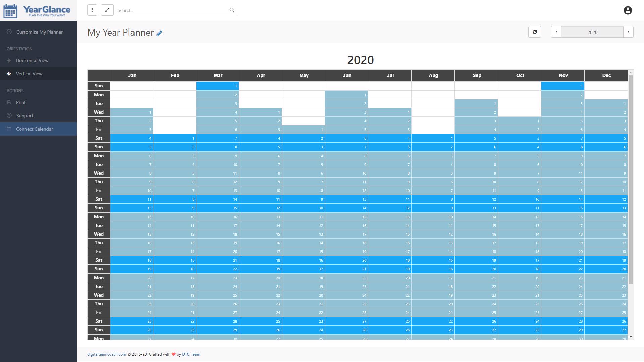Viewport: 644px width, 362px height.
Task: Click inside the Search field
Action: pos(168,10)
